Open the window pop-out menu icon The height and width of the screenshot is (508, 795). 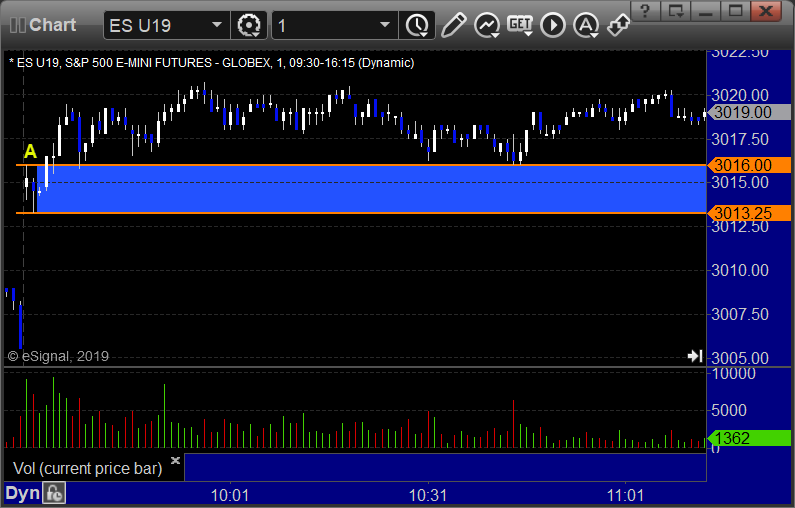[676, 11]
